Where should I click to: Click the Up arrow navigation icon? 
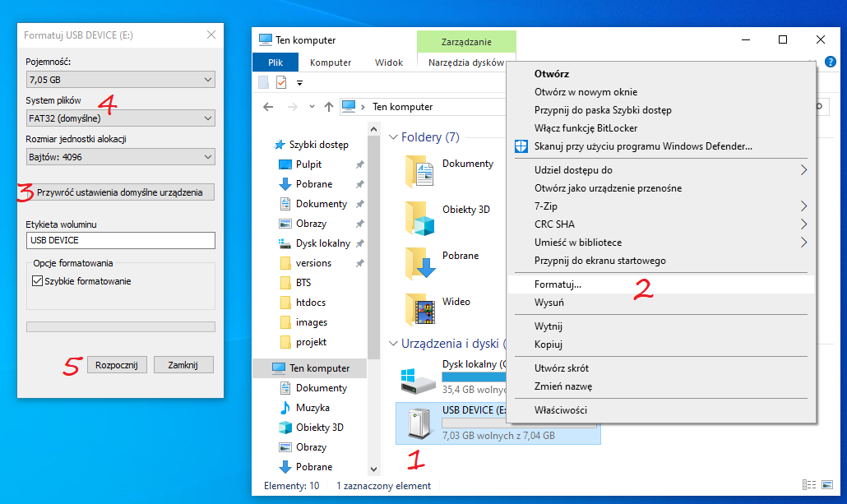pos(329,107)
